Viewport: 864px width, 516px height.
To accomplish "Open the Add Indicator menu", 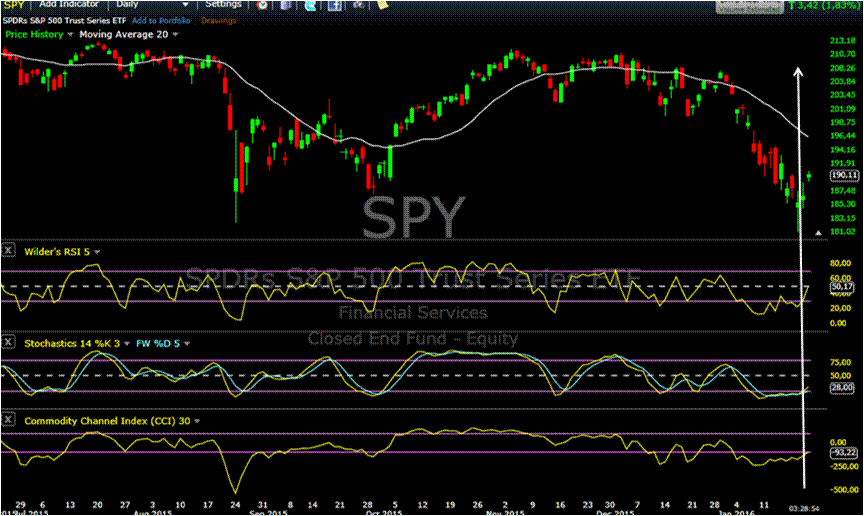I will [68, 4].
